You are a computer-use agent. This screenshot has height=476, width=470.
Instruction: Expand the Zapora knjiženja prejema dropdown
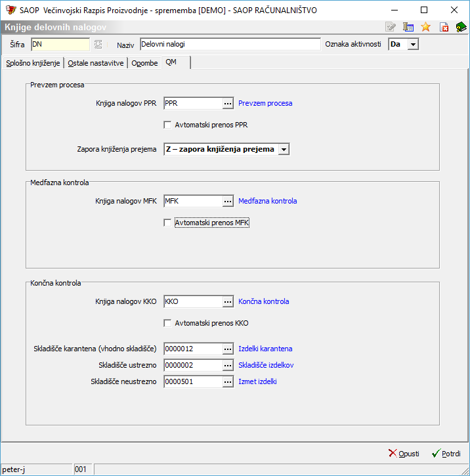click(x=284, y=149)
